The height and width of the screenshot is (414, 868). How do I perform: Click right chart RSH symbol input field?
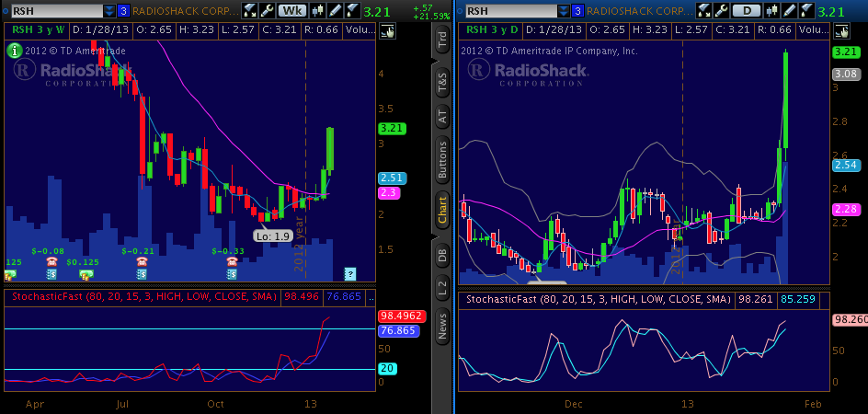(x=510, y=10)
